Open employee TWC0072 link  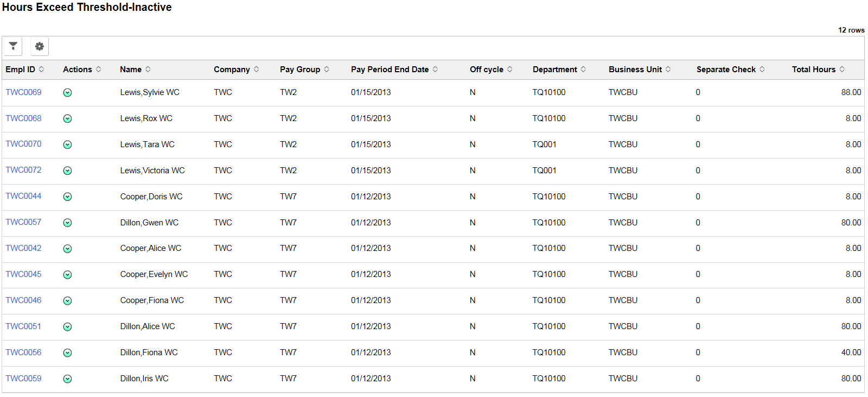pyautogui.click(x=23, y=170)
